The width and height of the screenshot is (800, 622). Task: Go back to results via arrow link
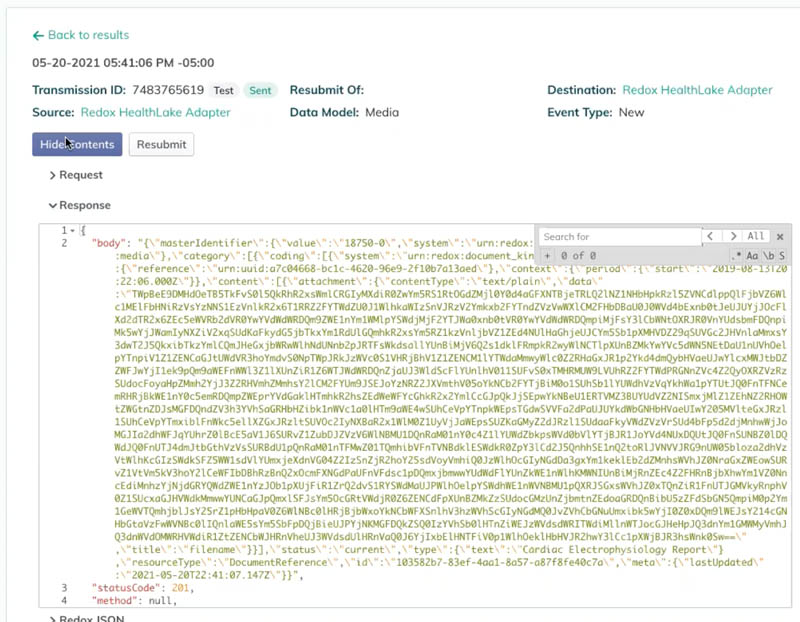81,35
